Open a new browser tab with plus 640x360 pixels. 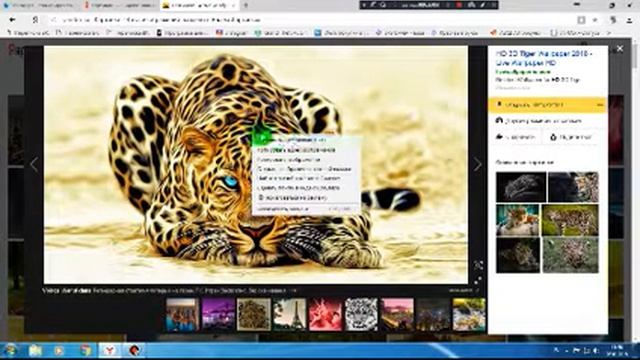point(246,5)
